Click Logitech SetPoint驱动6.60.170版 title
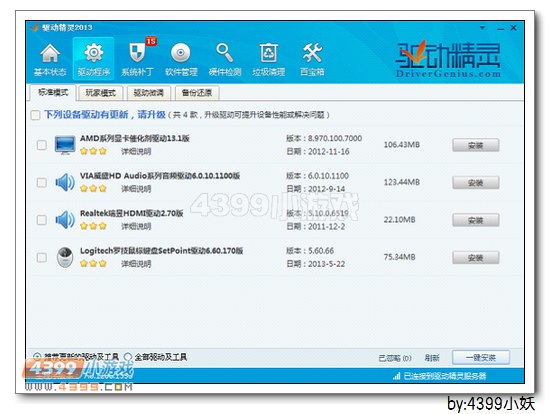The width and height of the screenshot is (550, 414). point(162,251)
